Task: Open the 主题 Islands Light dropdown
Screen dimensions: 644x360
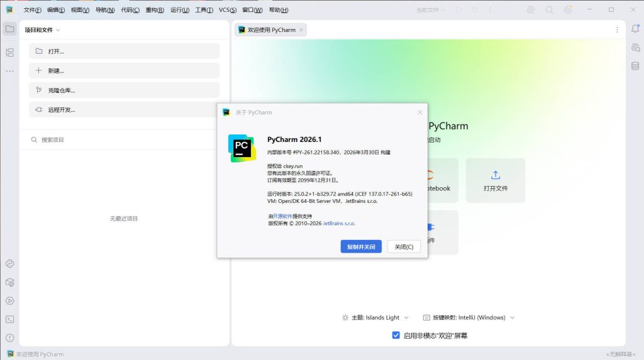Action: point(375,317)
